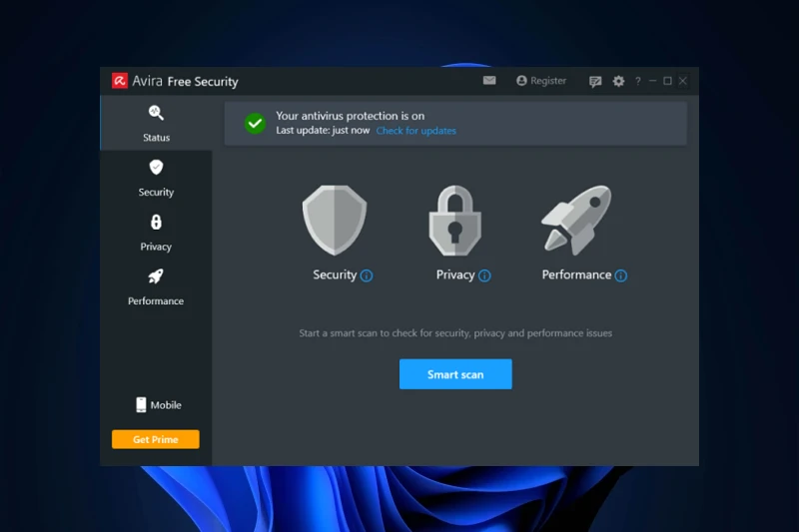
Task: Click the Check for updates link
Action: (x=415, y=131)
